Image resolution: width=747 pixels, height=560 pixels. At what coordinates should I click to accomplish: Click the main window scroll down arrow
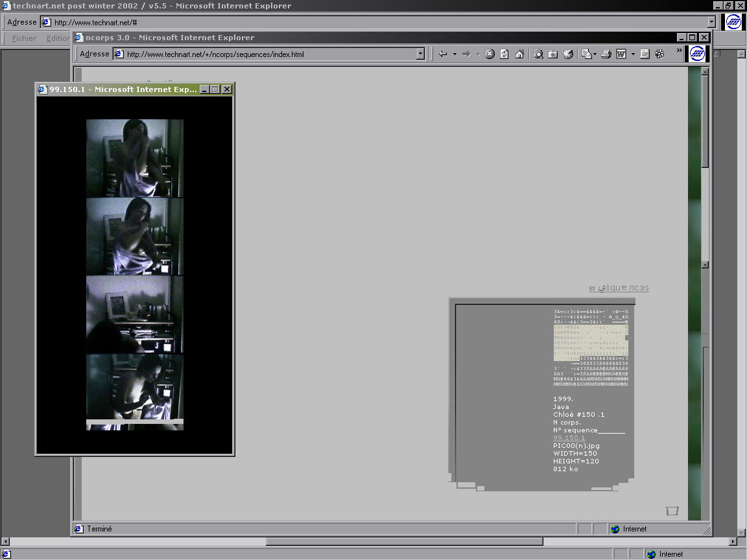tap(741, 533)
